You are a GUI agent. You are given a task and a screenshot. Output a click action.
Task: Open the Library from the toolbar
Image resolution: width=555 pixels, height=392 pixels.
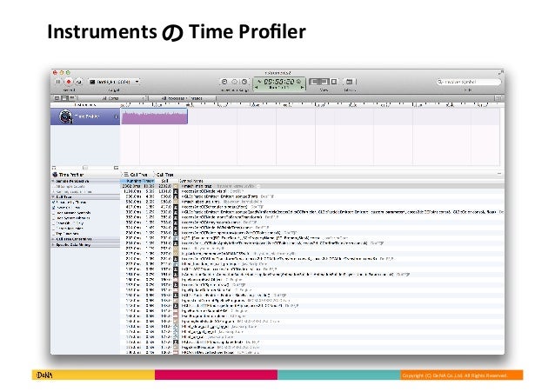point(350,82)
